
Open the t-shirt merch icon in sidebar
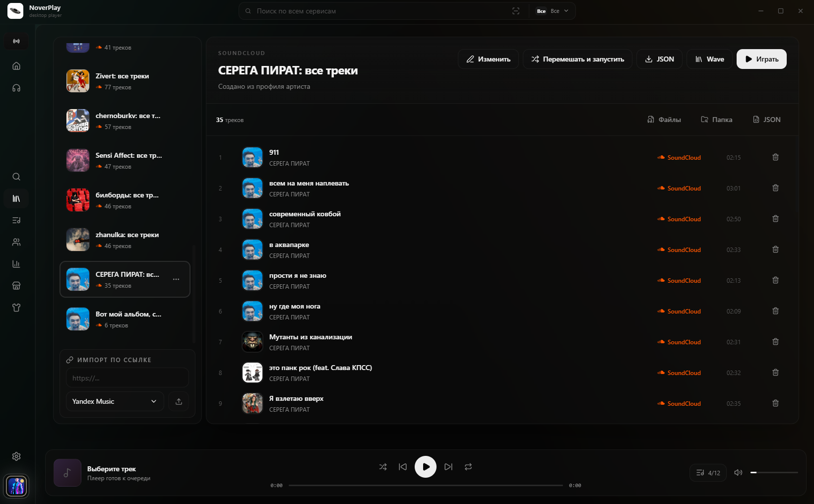(16, 308)
